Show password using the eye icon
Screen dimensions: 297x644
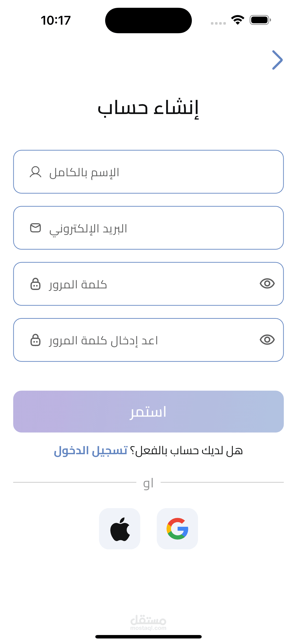[267, 284]
